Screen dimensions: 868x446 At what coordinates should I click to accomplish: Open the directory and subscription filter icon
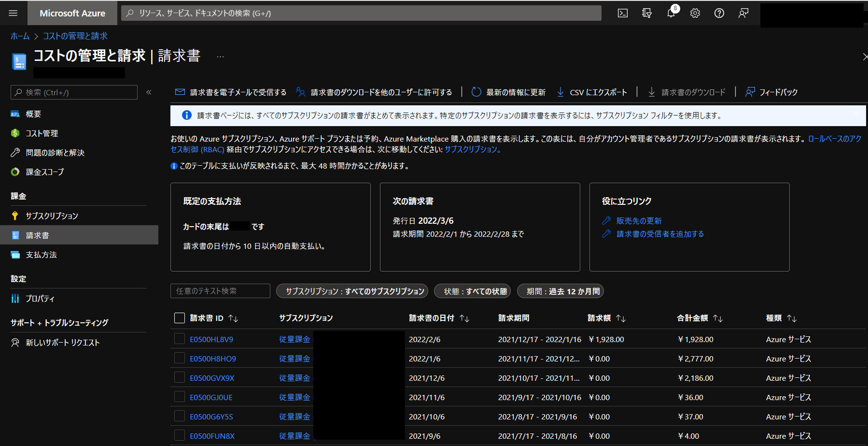pyautogui.click(x=647, y=13)
